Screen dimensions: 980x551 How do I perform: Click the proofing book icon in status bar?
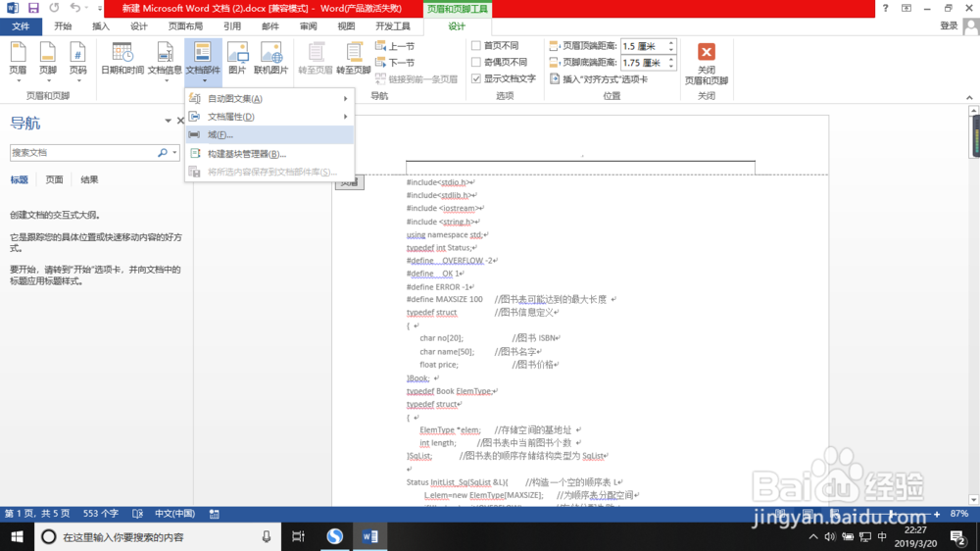pos(138,514)
